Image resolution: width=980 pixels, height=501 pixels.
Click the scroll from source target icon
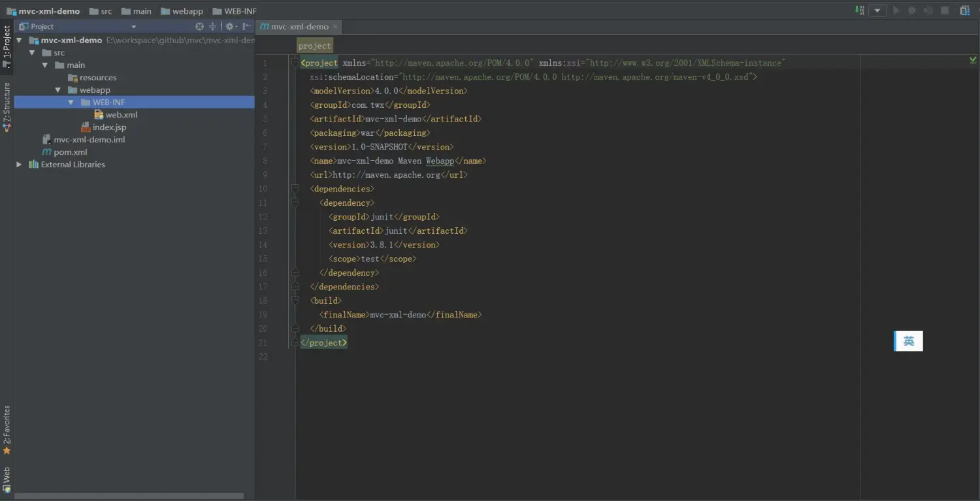point(200,27)
